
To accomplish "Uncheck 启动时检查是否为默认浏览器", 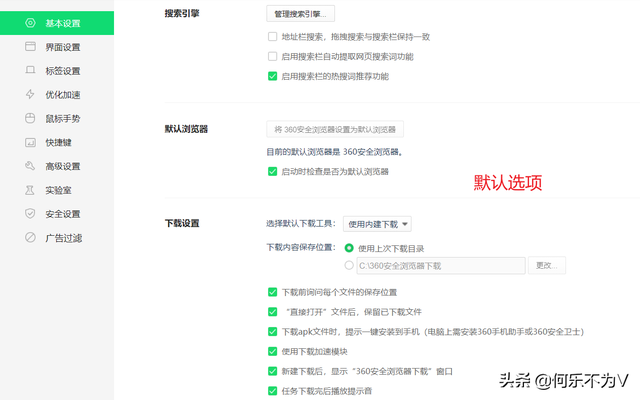I will pos(272,171).
